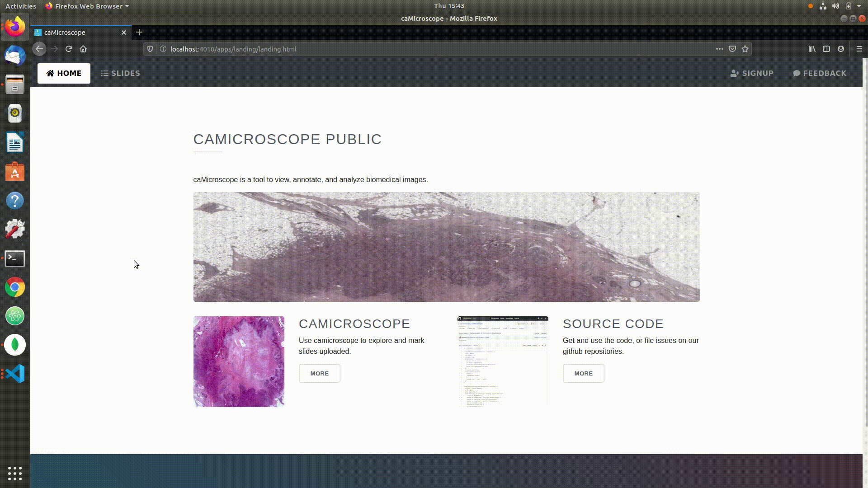Open Firefox library icon
The width and height of the screenshot is (868, 488).
[812, 49]
